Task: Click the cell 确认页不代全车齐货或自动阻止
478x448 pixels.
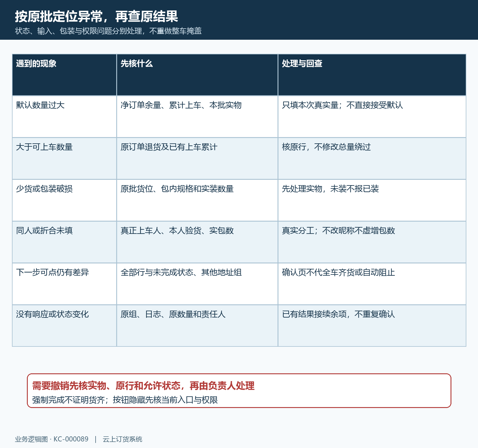Action: [372, 284]
